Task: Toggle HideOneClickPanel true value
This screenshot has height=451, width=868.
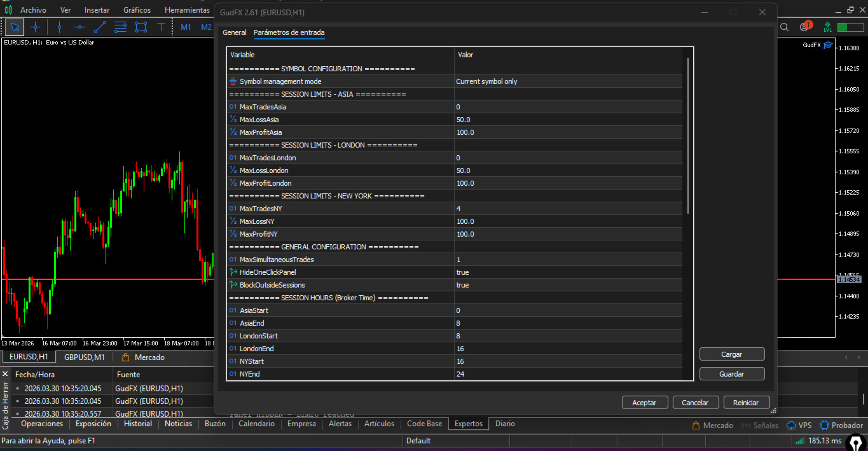Action: 568,272
